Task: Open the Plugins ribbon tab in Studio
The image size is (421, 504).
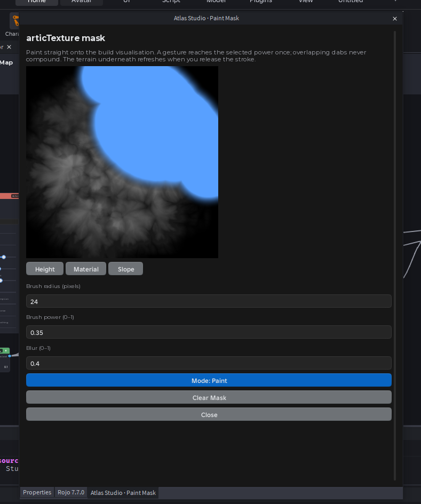Action: click(x=261, y=2)
